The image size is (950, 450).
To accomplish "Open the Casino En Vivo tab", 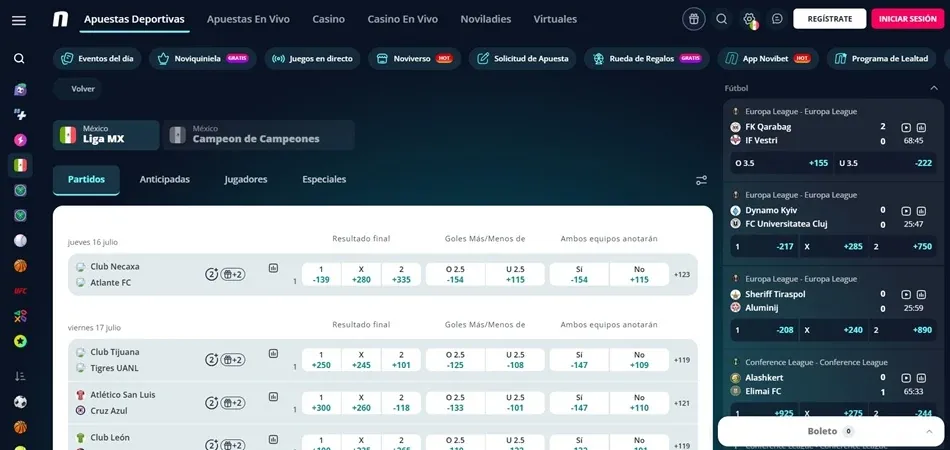I will (402, 19).
